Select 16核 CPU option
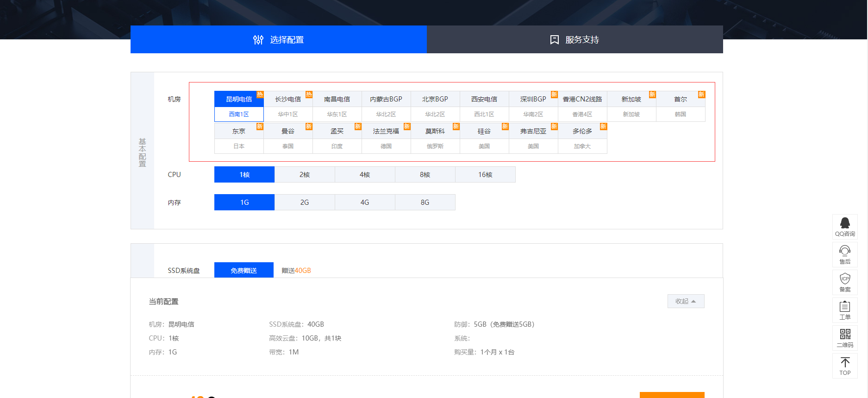The width and height of the screenshot is (868, 398). pyautogui.click(x=485, y=175)
